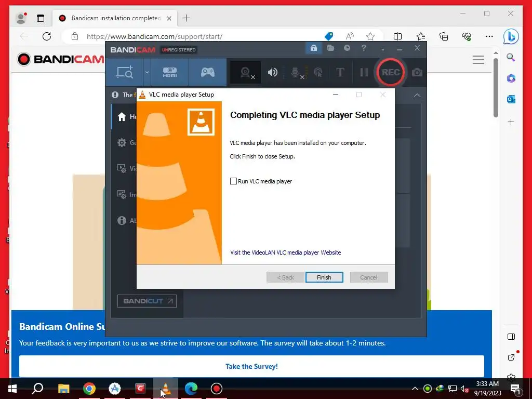Screen dimensions: 532x399
Task: Open File Explorer from the taskbar
Action: [x=64, y=389]
